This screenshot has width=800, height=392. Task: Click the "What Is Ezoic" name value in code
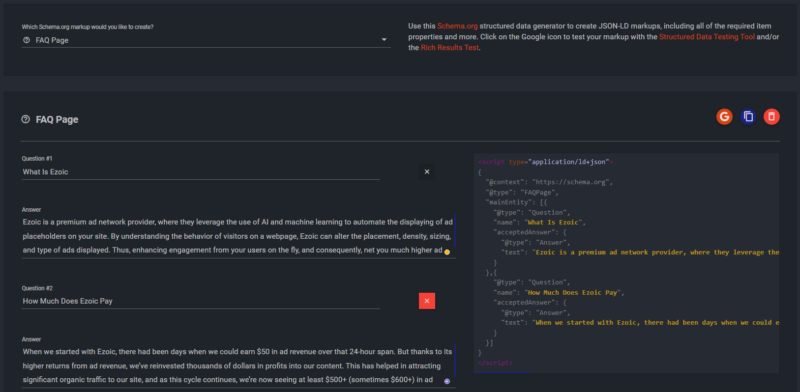pyautogui.click(x=553, y=223)
